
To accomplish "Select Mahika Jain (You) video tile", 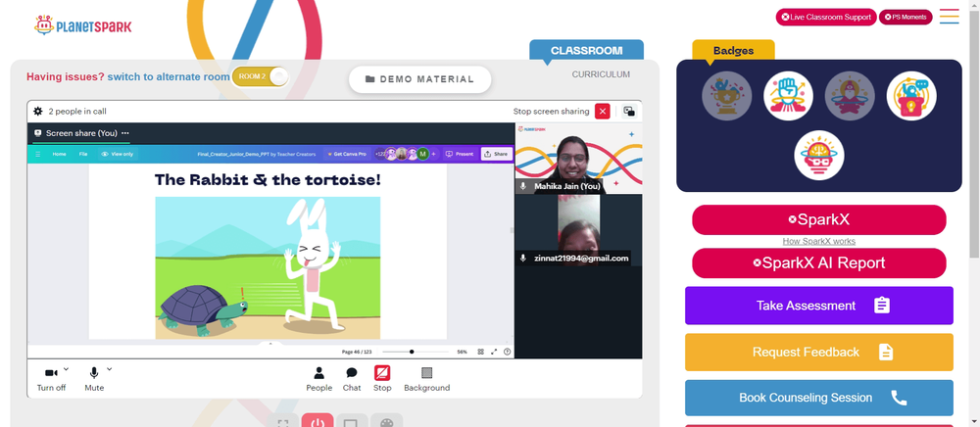I will tap(579, 158).
